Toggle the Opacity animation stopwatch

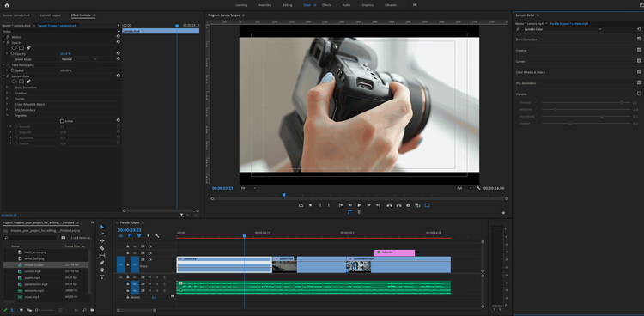click(12, 54)
